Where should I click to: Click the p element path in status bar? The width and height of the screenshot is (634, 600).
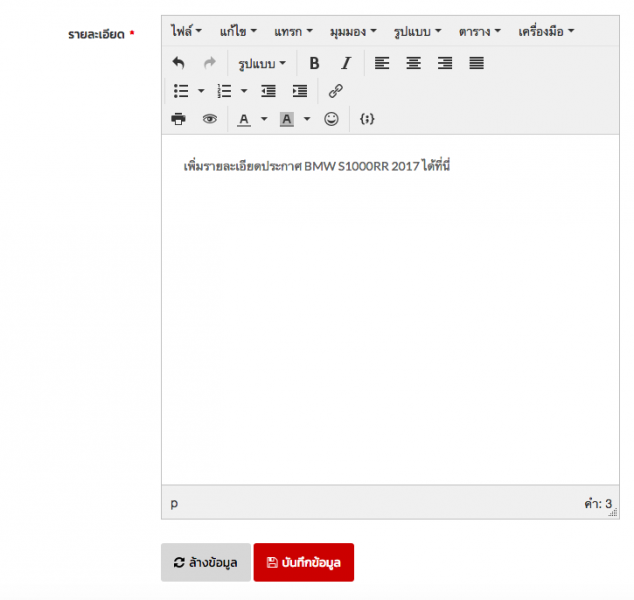[x=174, y=503]
